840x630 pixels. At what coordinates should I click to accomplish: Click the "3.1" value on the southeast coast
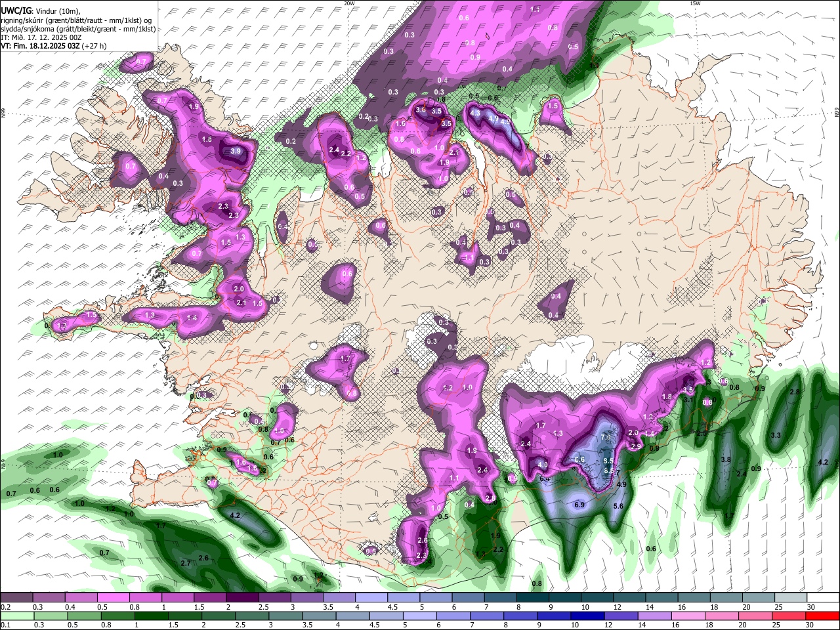tap(688, 399)
